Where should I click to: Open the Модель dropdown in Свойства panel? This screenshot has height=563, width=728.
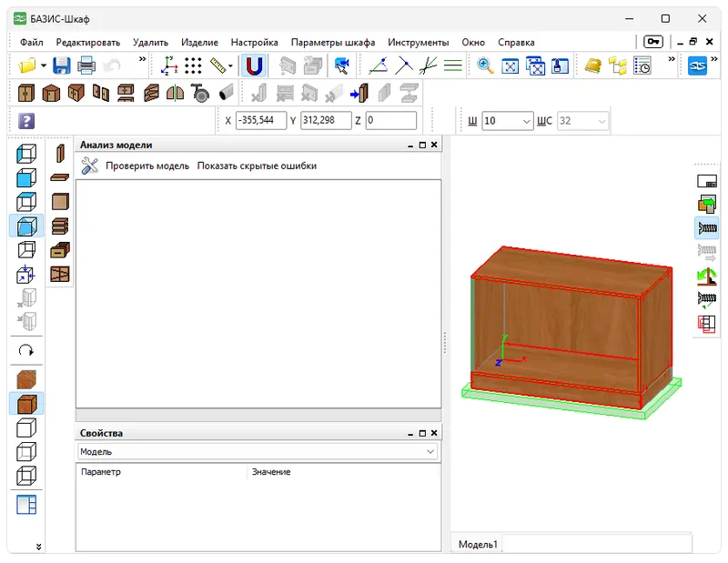(x=257, y=452)
